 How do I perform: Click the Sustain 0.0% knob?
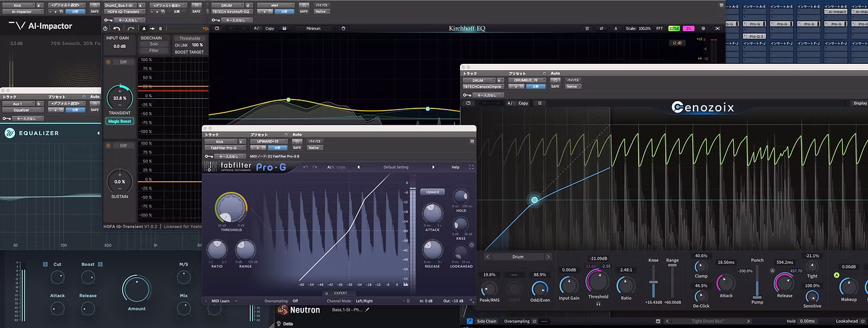point(119,181)
